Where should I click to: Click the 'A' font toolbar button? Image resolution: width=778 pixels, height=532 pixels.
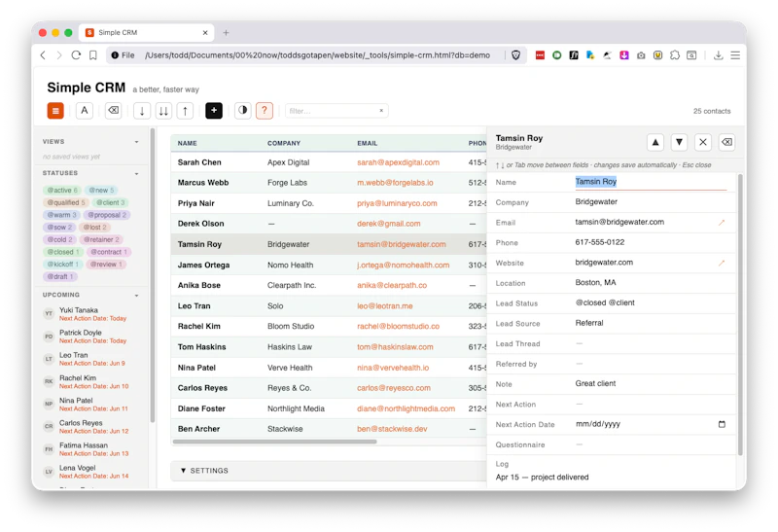pyautogui.click(x=85, y=111)
